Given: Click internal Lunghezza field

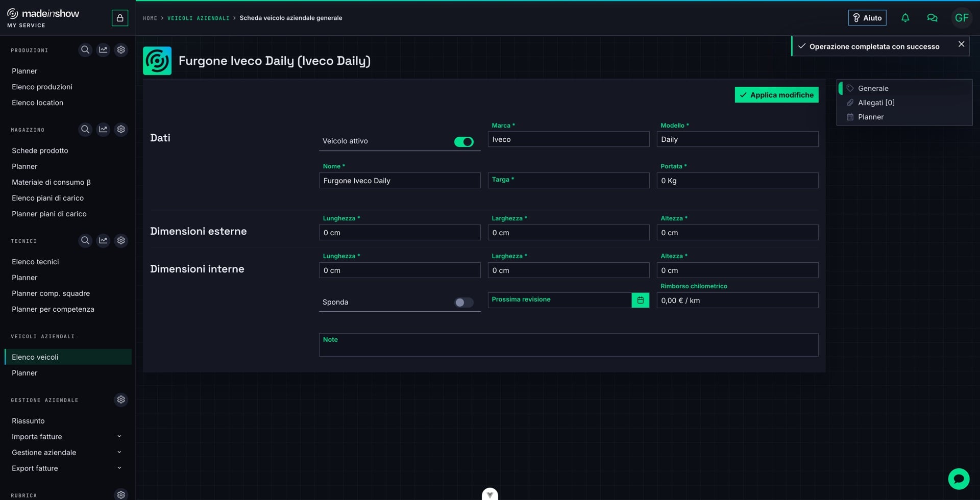Looking at the screenshot, I should [x=400, y=270].
